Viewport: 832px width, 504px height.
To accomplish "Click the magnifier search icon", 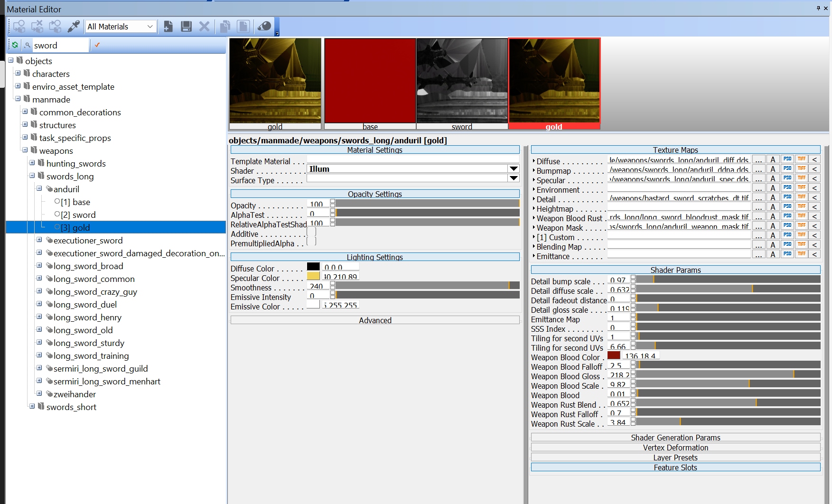I will click(28, 46).
